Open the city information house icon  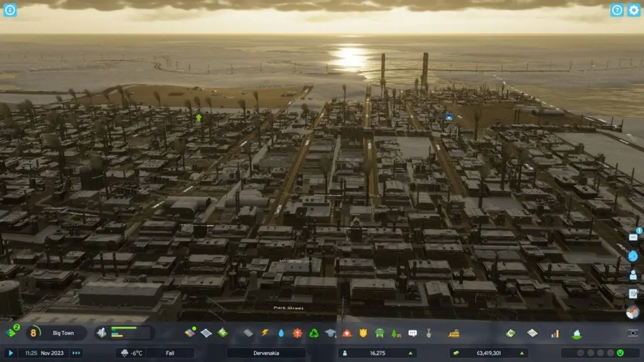577,333
